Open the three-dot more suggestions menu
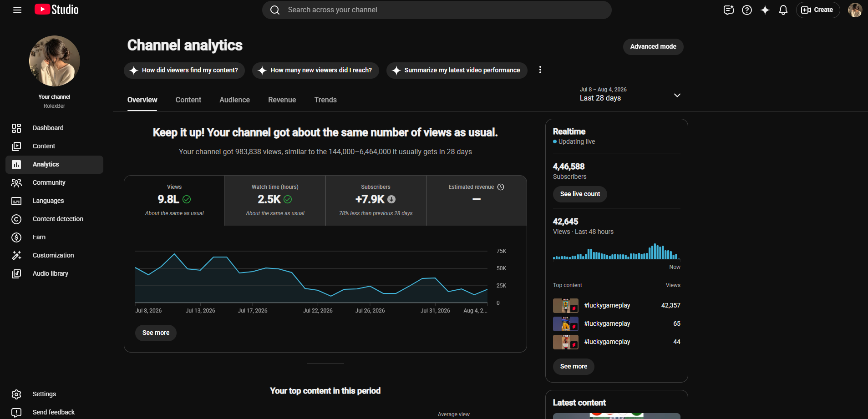The image size is (868, 419). pyautogui.click(x=540, y=70)
